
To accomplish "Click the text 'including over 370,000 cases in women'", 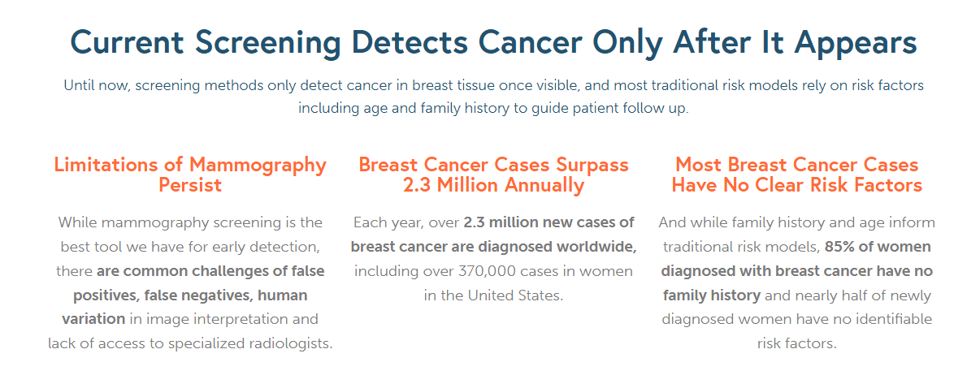I will 493,271.
